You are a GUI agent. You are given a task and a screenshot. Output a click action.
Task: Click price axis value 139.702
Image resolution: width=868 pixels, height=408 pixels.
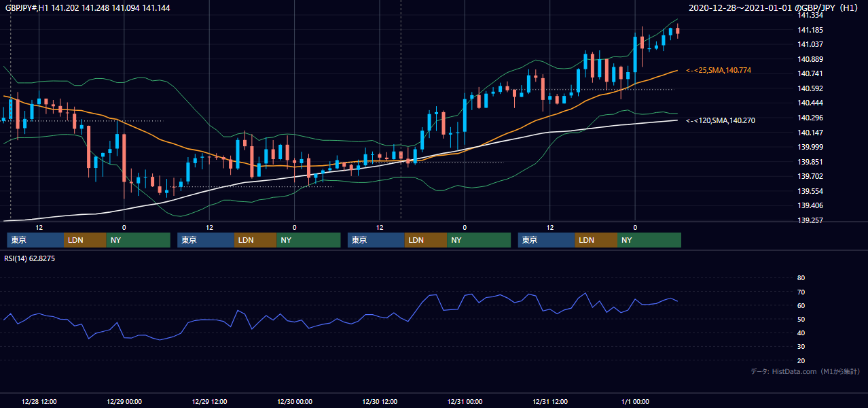pyautogui.click(x=811, y=176)
